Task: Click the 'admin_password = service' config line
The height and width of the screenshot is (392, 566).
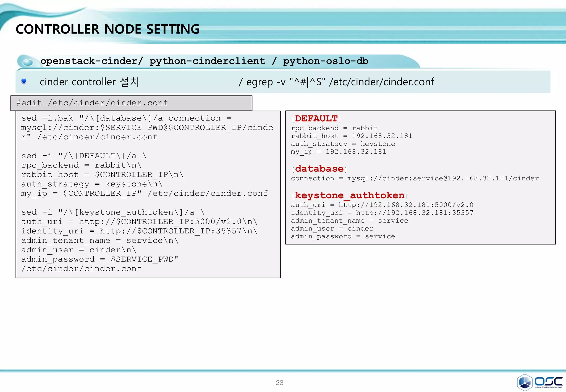Action: [343, 236]
